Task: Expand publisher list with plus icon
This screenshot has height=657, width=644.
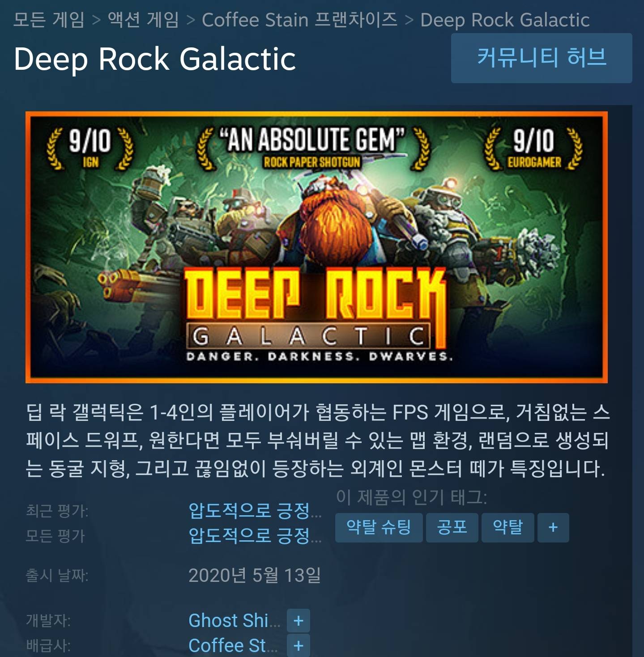Action: click(x=298, y=646)
